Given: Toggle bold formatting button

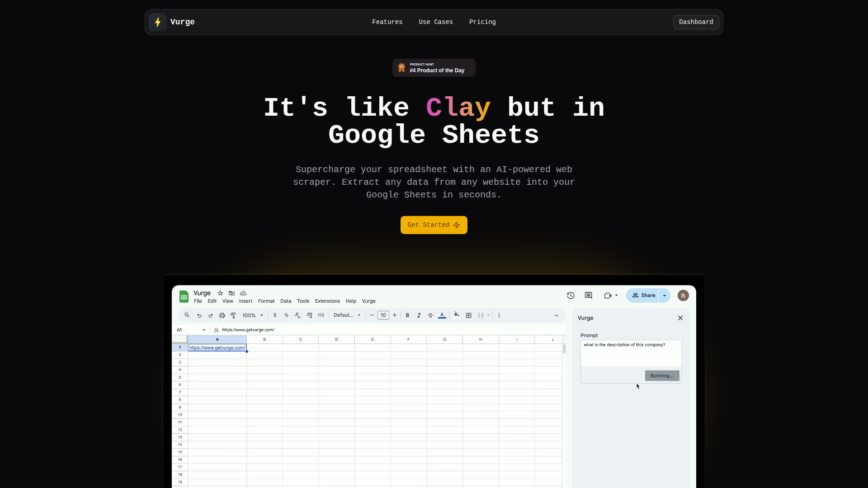Looking at the screenshot, I should tap(407, 315).
